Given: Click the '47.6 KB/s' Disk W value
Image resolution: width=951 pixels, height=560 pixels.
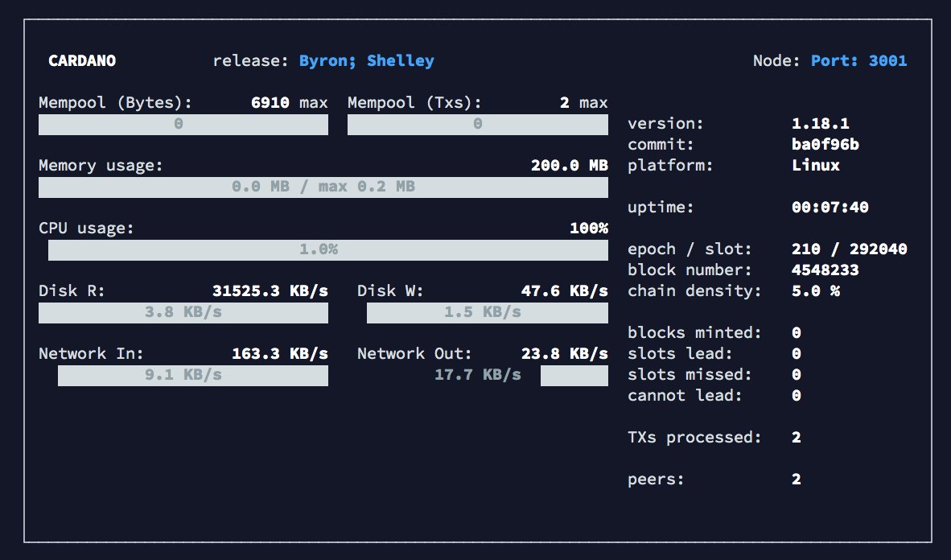Looking at the screenshot, I should [565, 291].
